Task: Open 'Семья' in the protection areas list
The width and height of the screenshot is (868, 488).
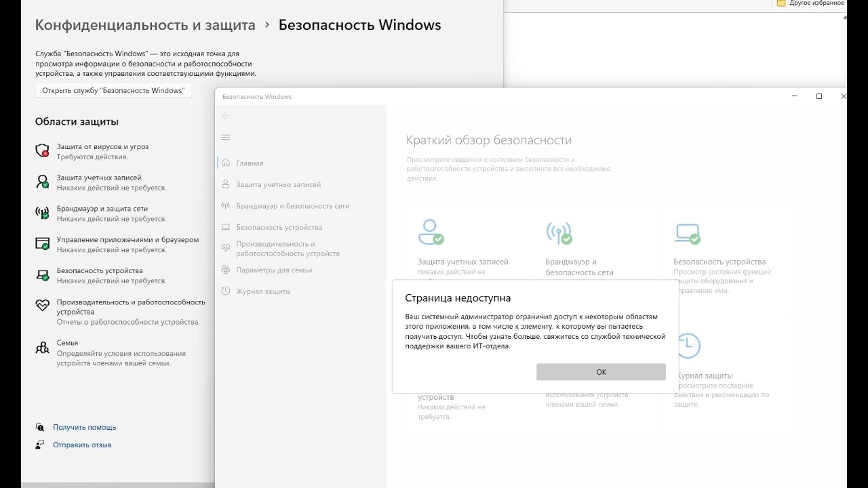Action: (x=67, y=343)
